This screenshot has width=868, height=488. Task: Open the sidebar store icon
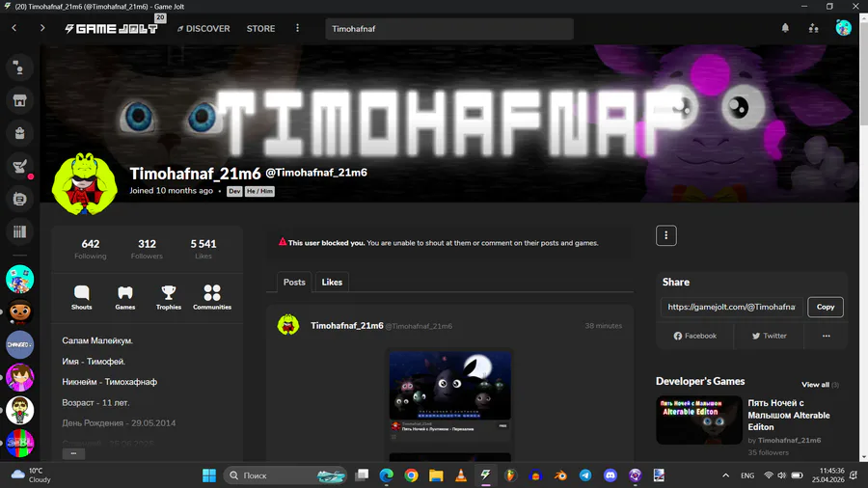(19, 100)
